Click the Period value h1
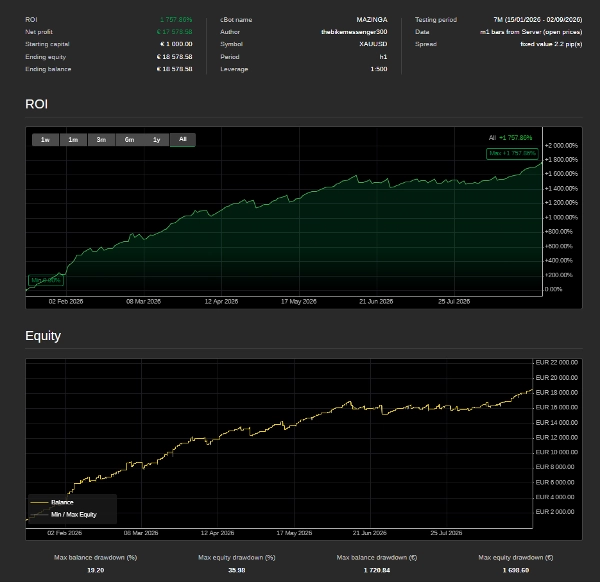This screenshot has height=582, width=600. (383, 57)
